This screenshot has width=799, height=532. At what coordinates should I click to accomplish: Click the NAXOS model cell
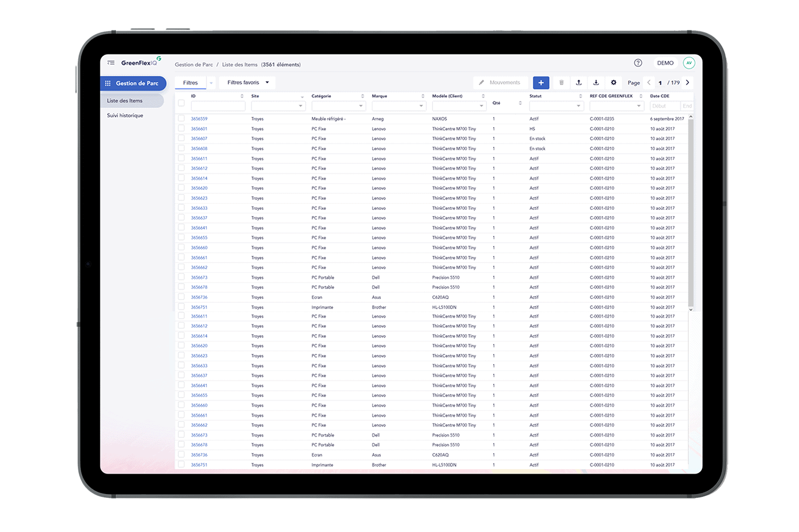tap(440, 119)
